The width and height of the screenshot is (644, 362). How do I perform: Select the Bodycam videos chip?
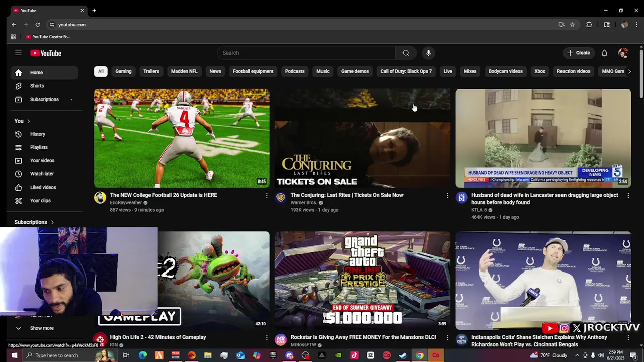pyautogui.click(x=505, y=71)
